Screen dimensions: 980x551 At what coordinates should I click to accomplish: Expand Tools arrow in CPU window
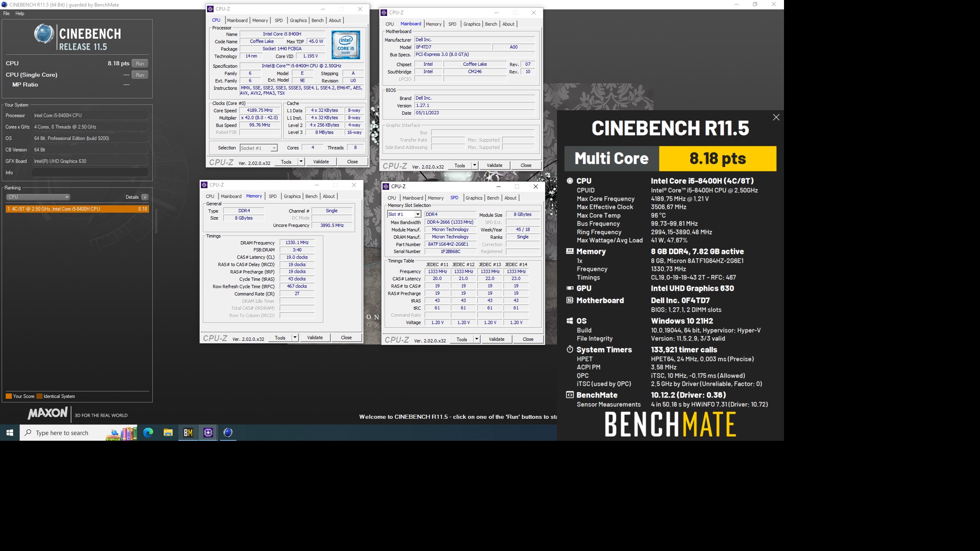[x=301, y=162]
